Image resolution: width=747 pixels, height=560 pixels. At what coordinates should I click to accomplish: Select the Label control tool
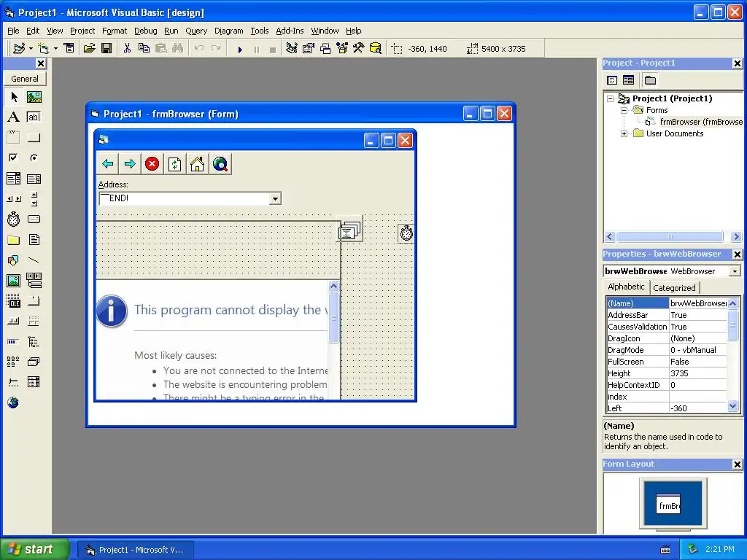pos(14,117)
